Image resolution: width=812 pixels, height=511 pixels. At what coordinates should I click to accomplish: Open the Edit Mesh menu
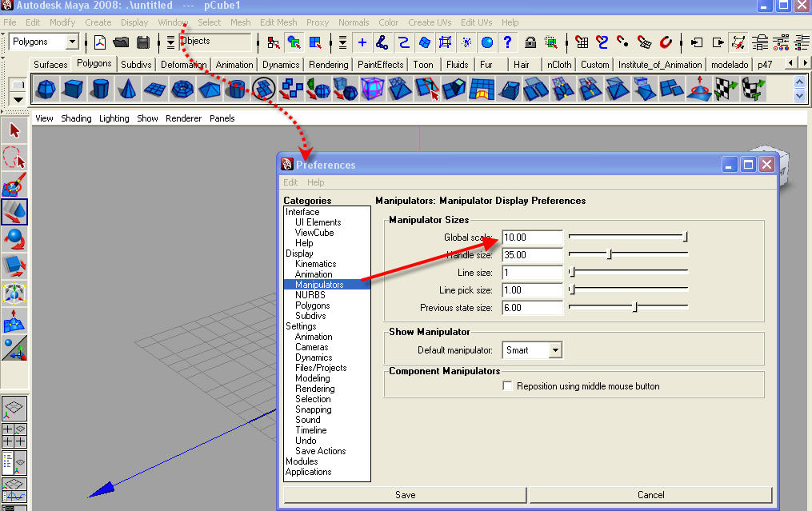[278, 22]
